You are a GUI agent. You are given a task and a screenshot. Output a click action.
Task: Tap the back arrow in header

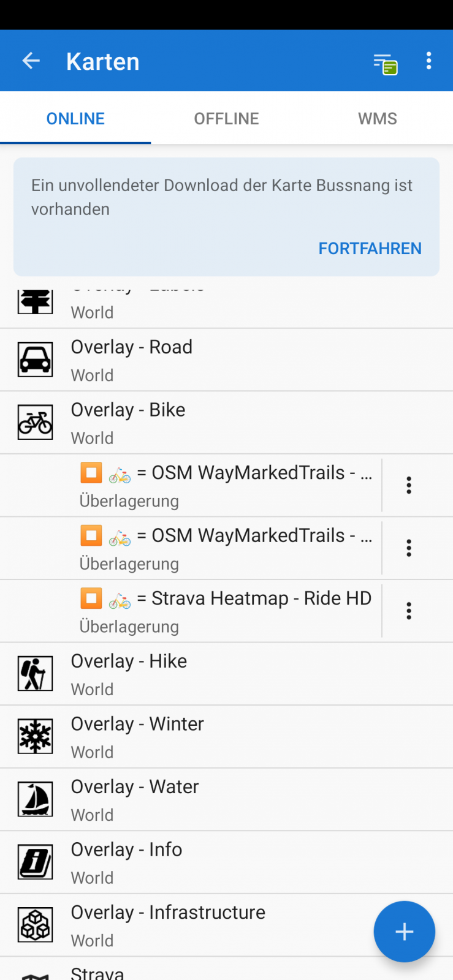[x=31, y=61]
